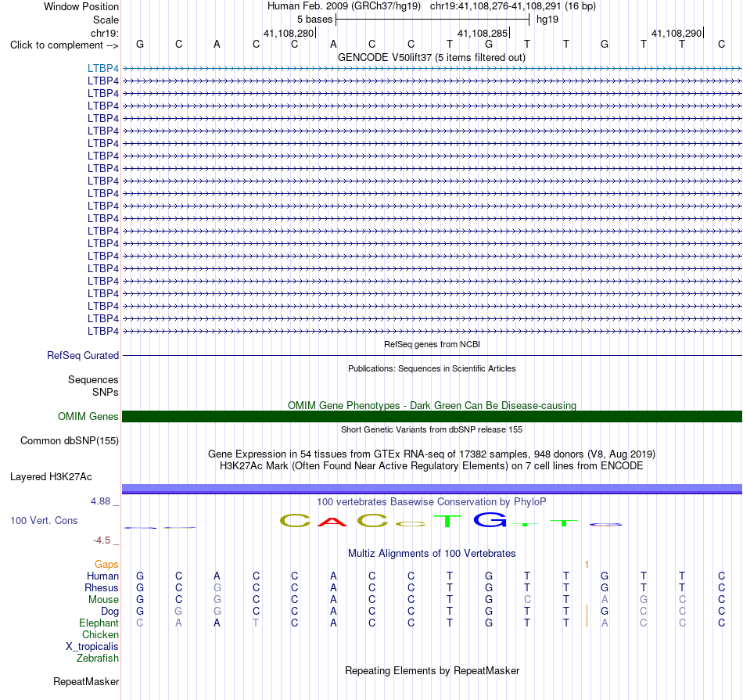Open the 'GENCODE V50lift37 (5 items filtered out)' track title
This screenshot has height=700, width=743.
click(x=432, y=57)
